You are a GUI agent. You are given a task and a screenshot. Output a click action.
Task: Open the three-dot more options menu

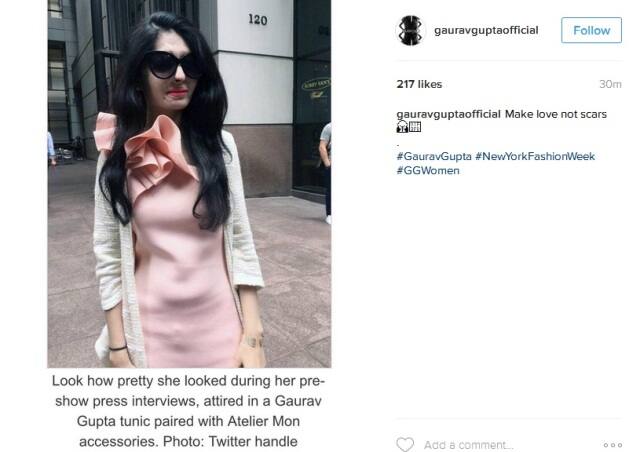click(x=613, y=445)
